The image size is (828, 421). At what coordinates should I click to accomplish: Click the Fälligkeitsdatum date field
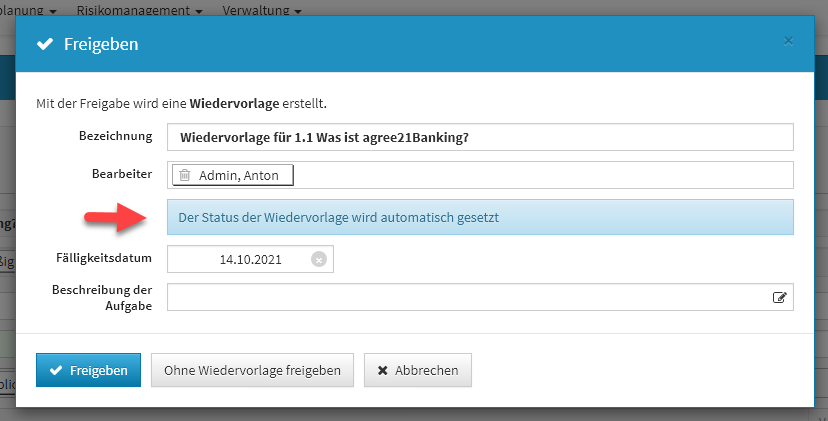coord(250,259)
